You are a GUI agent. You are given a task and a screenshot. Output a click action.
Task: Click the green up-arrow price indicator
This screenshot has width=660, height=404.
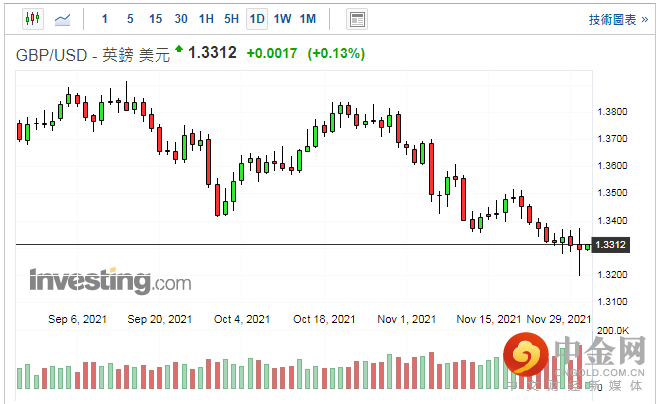click(x=179, y=49)
